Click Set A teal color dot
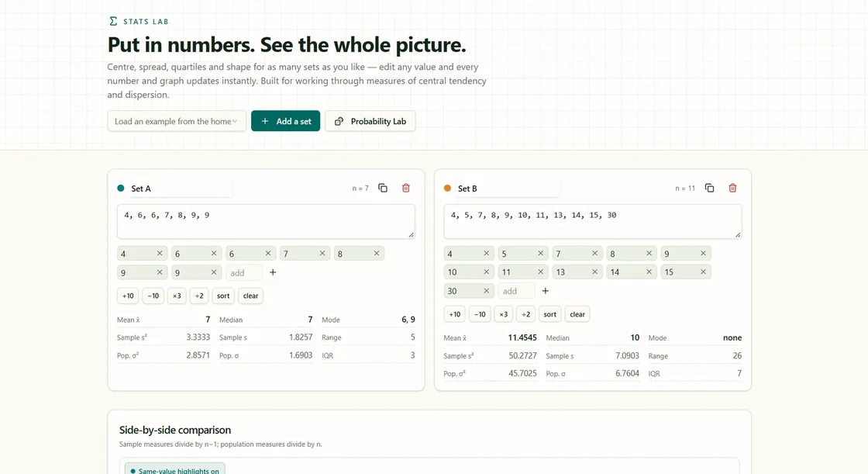Viewport: 868px width, 474px height. 121,188
